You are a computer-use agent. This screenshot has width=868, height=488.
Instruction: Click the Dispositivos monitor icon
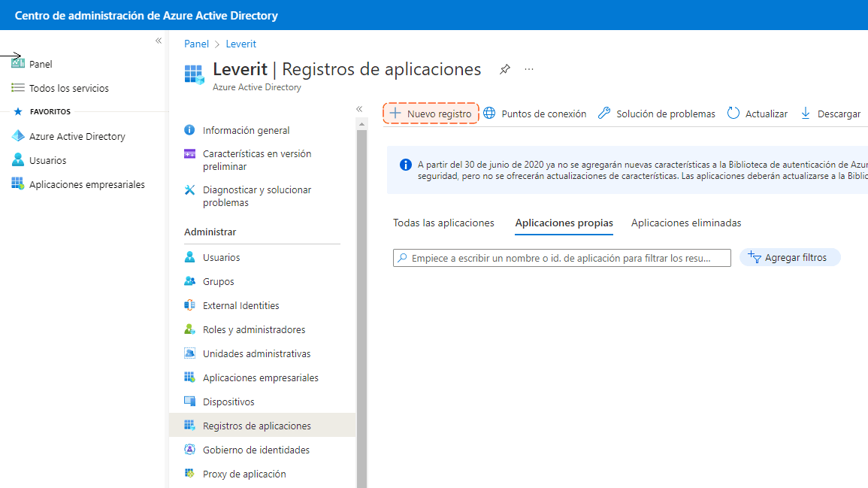189,401
